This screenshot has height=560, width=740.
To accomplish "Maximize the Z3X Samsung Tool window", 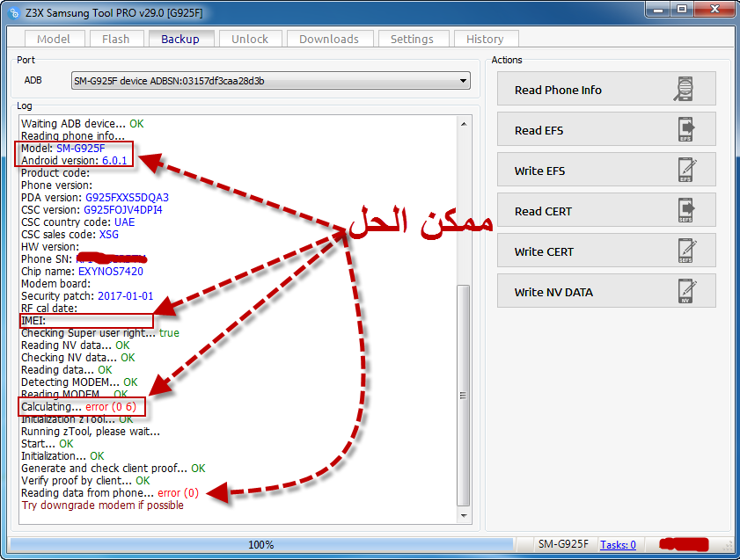I will 682,10.
